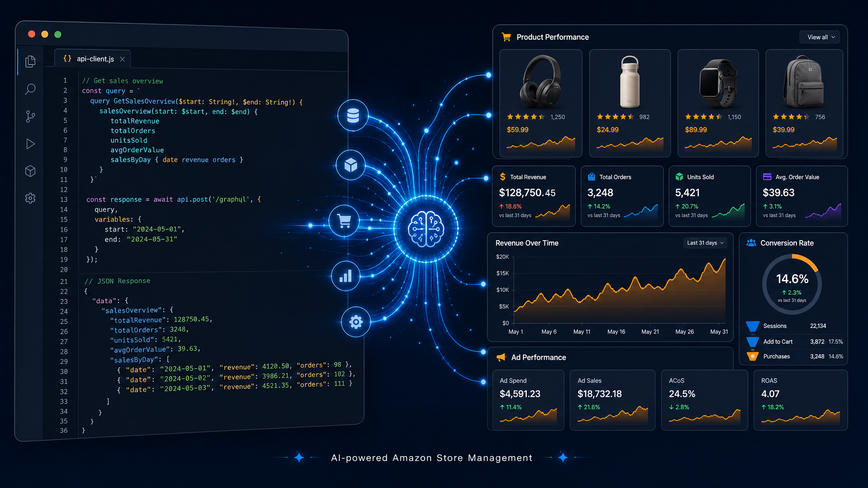The image size is (868, 488).
Task: Click the Units Sold box icon
Action: (x=679, y=177)
